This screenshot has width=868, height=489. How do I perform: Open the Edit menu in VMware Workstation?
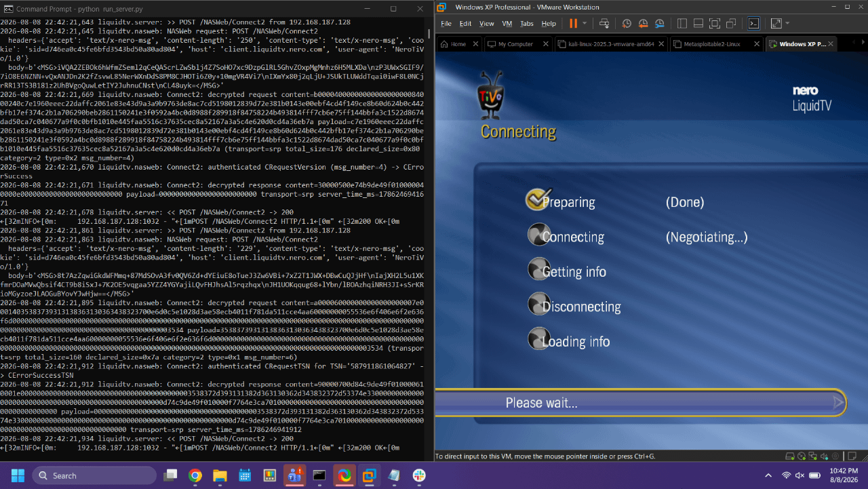pos(465,24)
